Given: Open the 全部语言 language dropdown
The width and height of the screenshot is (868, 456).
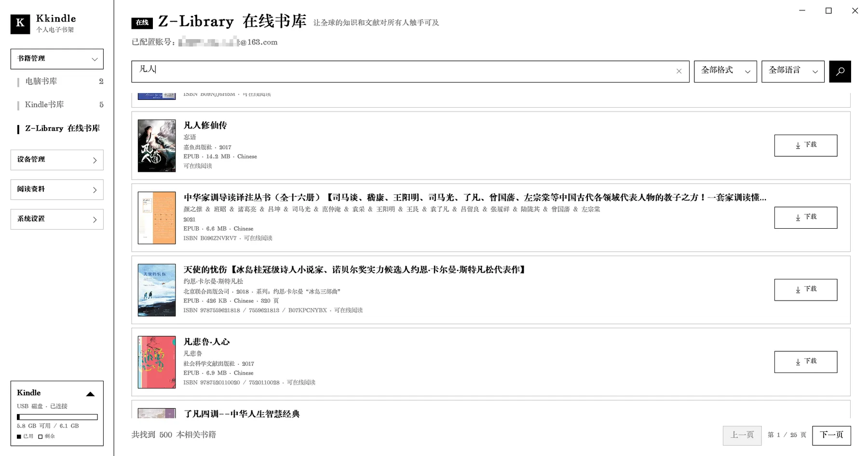Looking at the screenshot, I should (793, 71).
